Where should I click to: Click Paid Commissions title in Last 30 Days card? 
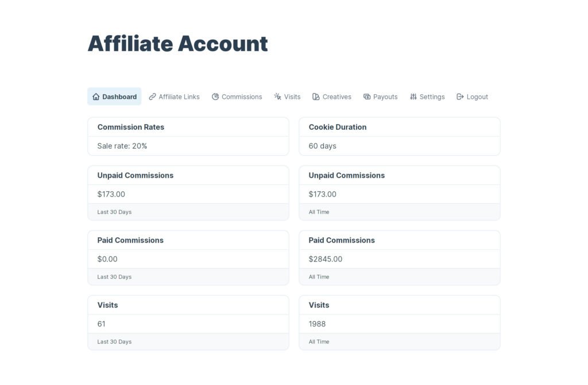[130, 240]
